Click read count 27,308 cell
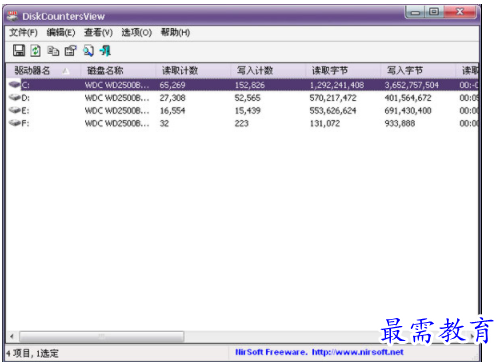Screen dimensions: 502x362 point(172,98)
